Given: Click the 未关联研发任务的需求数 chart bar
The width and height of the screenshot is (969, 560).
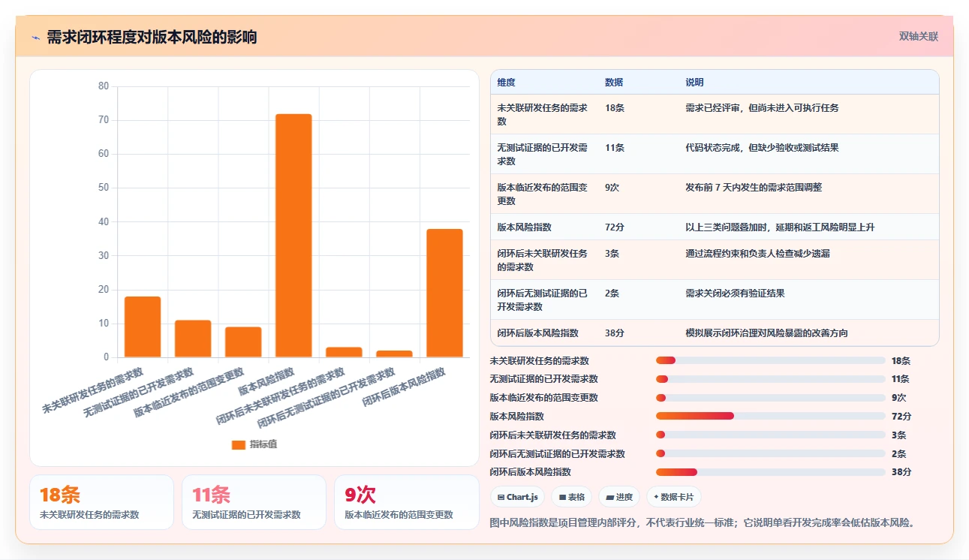Looking at the screenshot, I should [143, 327].
